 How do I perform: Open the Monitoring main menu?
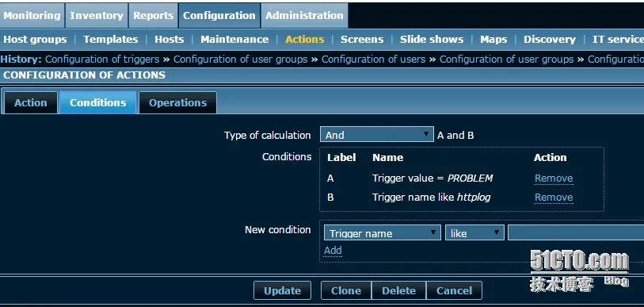tap(32, 16)
